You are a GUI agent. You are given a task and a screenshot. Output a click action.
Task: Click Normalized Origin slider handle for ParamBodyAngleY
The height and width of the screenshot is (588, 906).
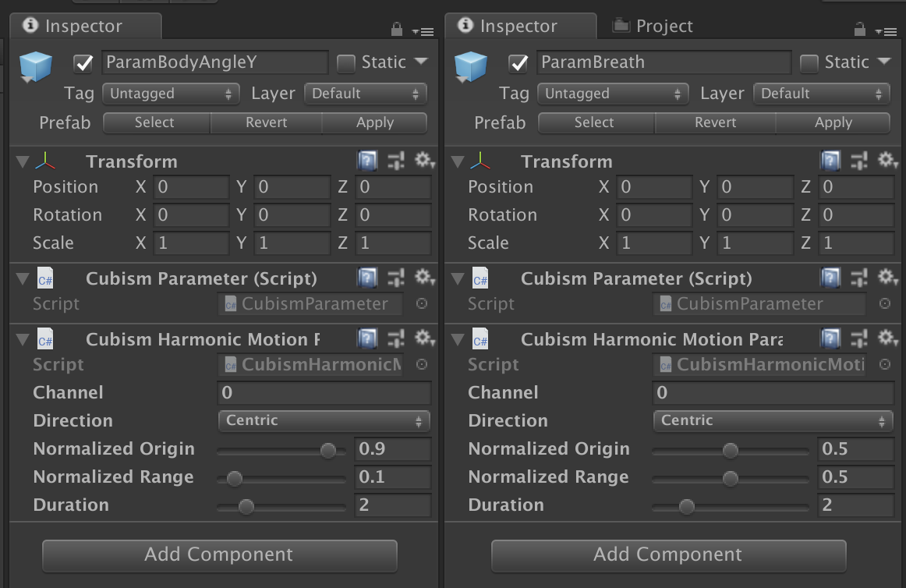pyautogui.click(x=328, y=450)
